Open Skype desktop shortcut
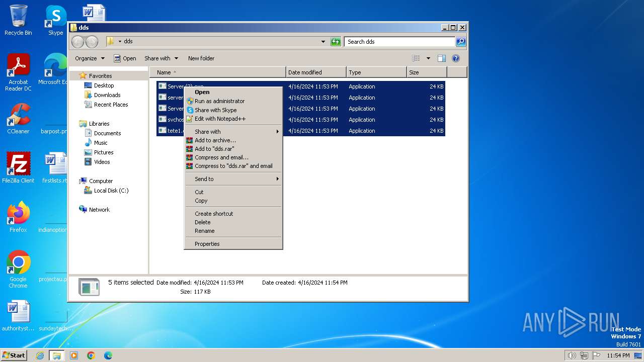The width and height of the screenshot is (644, 362). click(55, 20)
